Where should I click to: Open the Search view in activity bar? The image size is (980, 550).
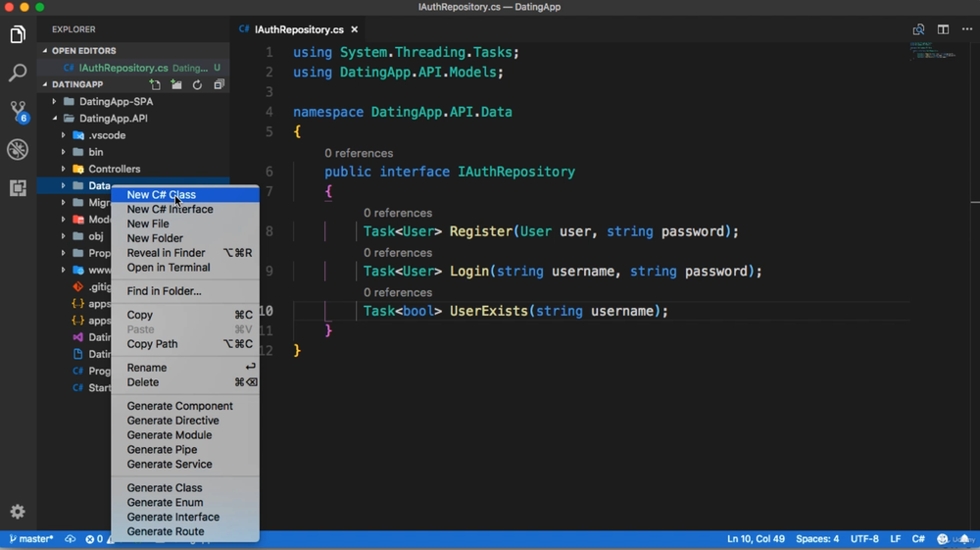(x=18, y=73)
